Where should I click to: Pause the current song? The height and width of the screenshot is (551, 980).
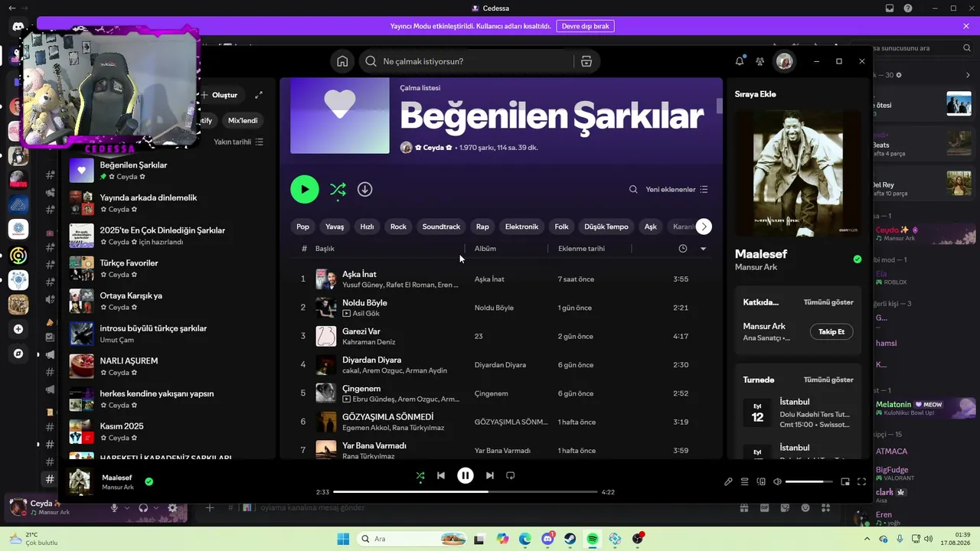[465, 475]
